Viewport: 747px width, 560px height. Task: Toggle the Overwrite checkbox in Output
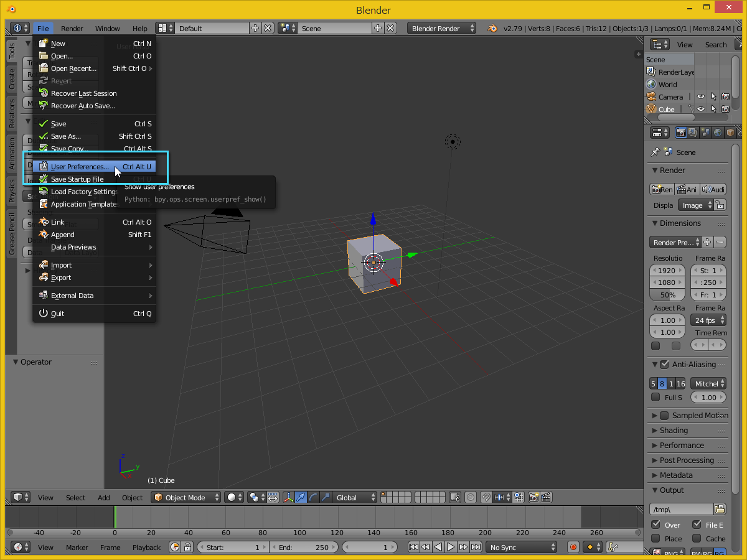click(655, 525)
